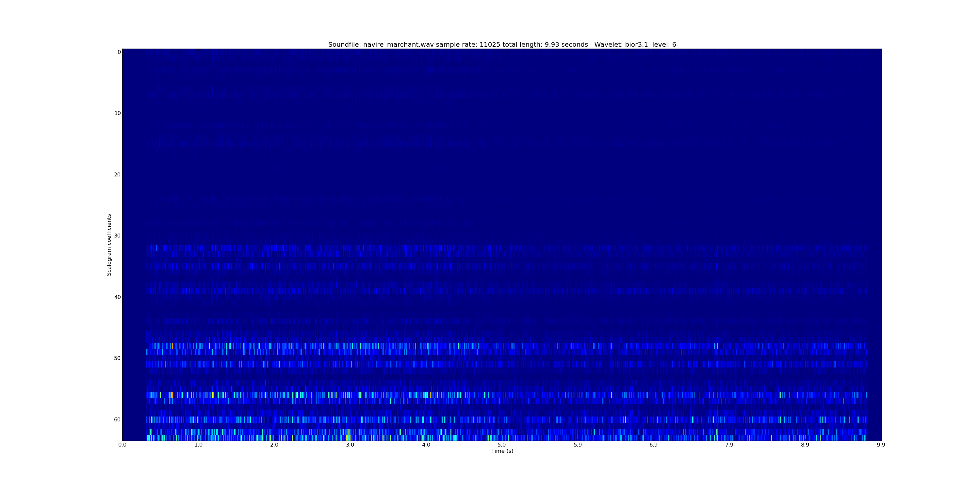Select the 5.0 tick on the time axis
The width and height of the screenshot is (980, 490).
click(x=502, y=445)
